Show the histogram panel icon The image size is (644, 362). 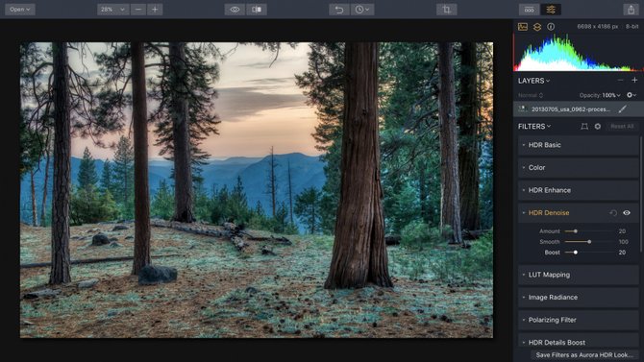point(523,27)
